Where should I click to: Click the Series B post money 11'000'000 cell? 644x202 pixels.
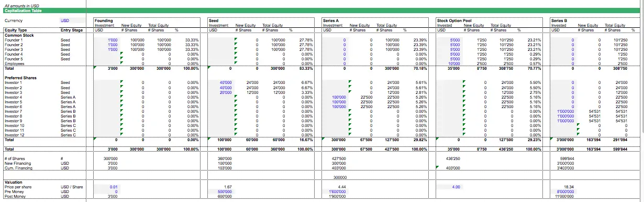(x=563, y=196)
